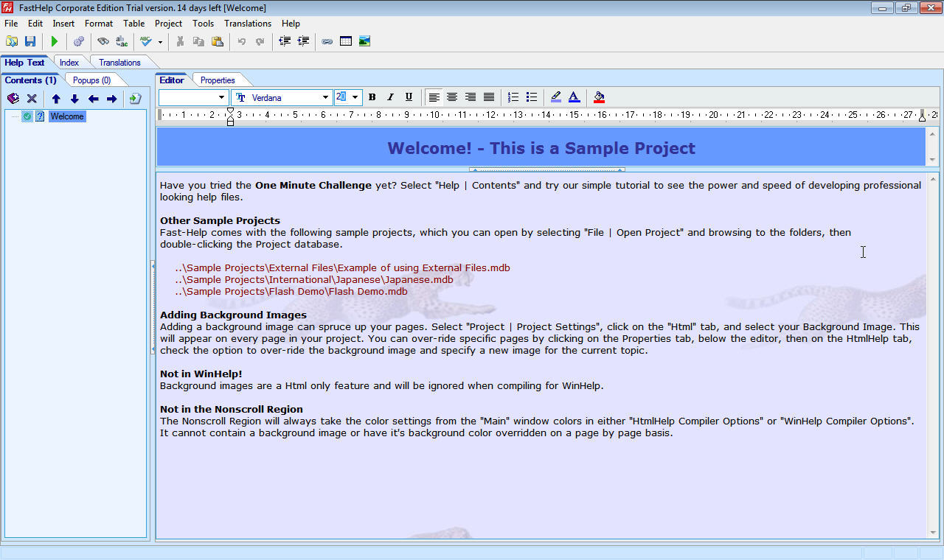Click the Japanese.mdb sample project path
The width and height of the screenshot is (944, 560).
tap(314, 279)
